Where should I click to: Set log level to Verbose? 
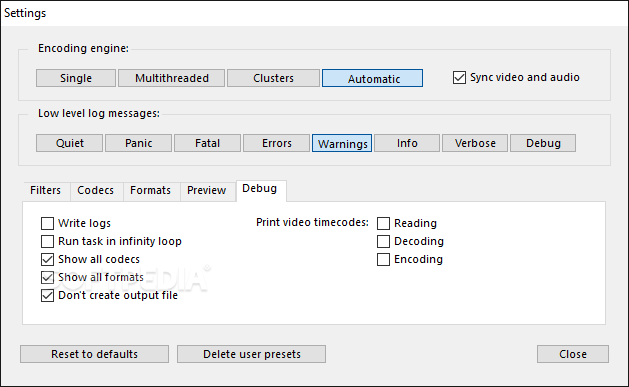(475, 143)
